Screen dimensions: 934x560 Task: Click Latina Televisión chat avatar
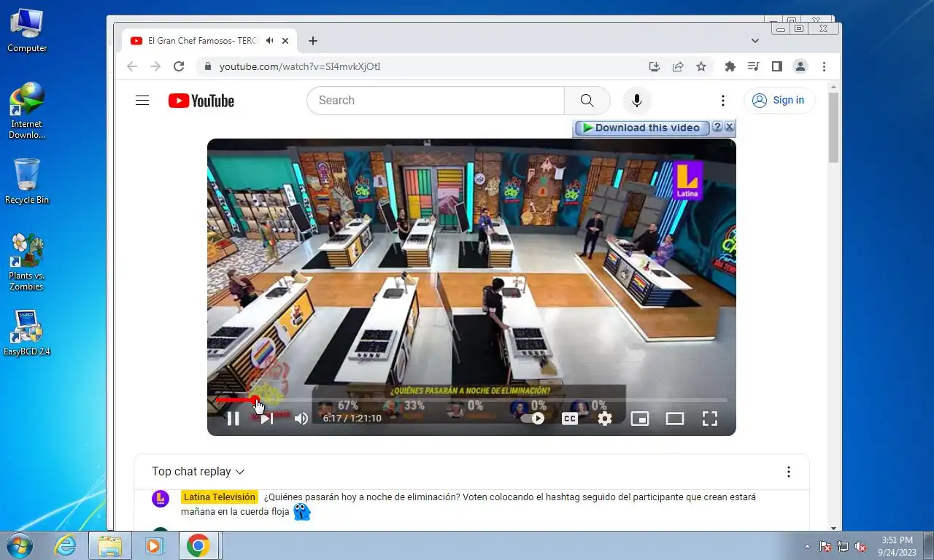point(161,499)
